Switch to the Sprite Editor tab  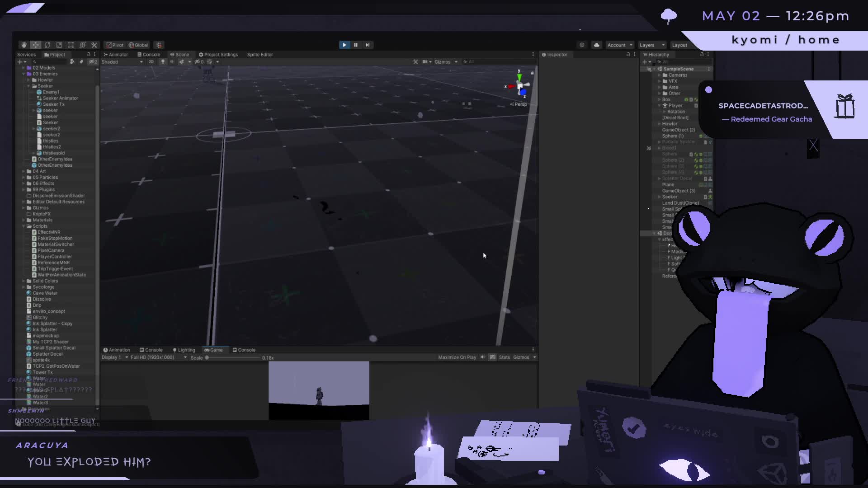coord(260,54)
